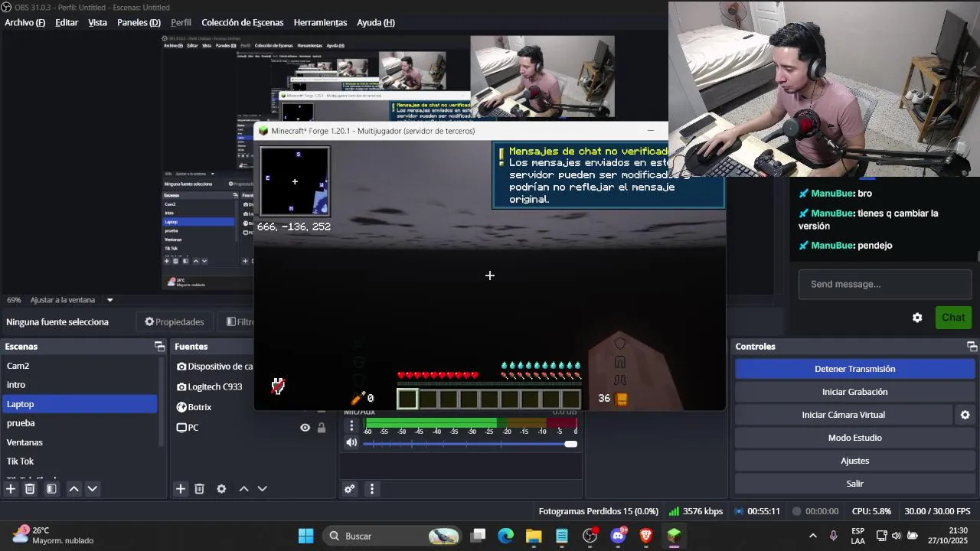980x551 pixels.
Task: Open chat settings gear icon
Action: pyautogui.click(x=917, y=318)
